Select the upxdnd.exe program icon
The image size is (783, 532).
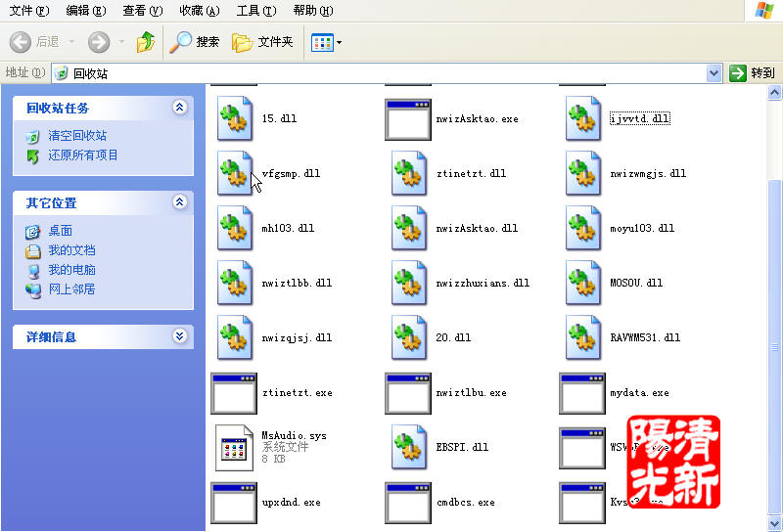click(234, 503)
